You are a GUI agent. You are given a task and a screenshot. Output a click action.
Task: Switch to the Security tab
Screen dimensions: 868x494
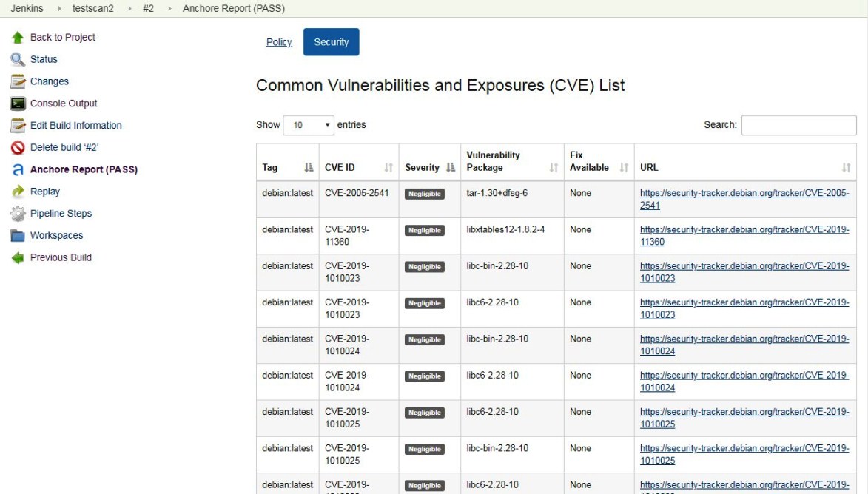coord(331,42)
